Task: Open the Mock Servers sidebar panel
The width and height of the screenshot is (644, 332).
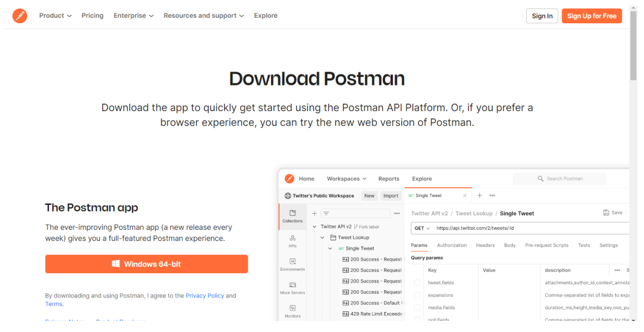Action: [292, 288]
